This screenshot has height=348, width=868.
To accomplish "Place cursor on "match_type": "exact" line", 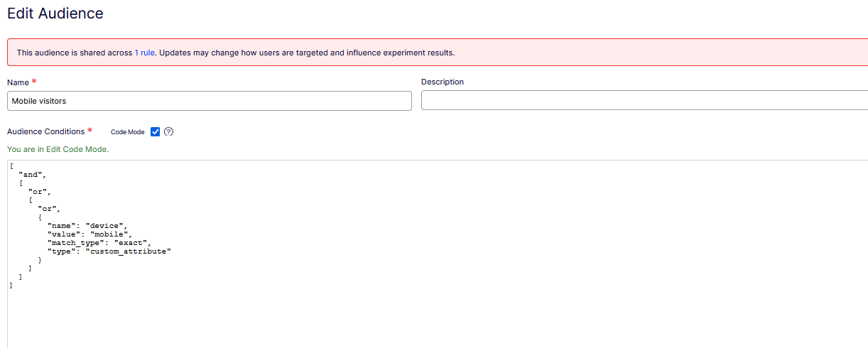I will [x=99, y=243].
